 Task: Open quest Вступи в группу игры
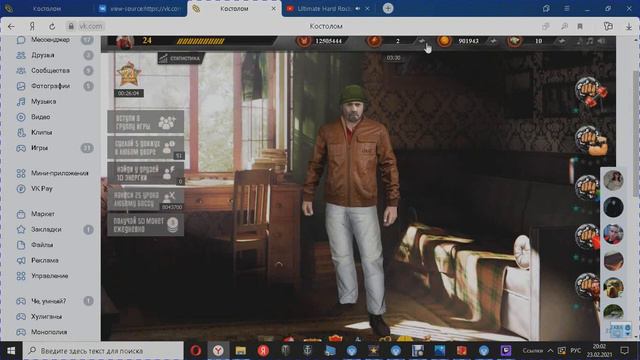click(x=145, y=122)
